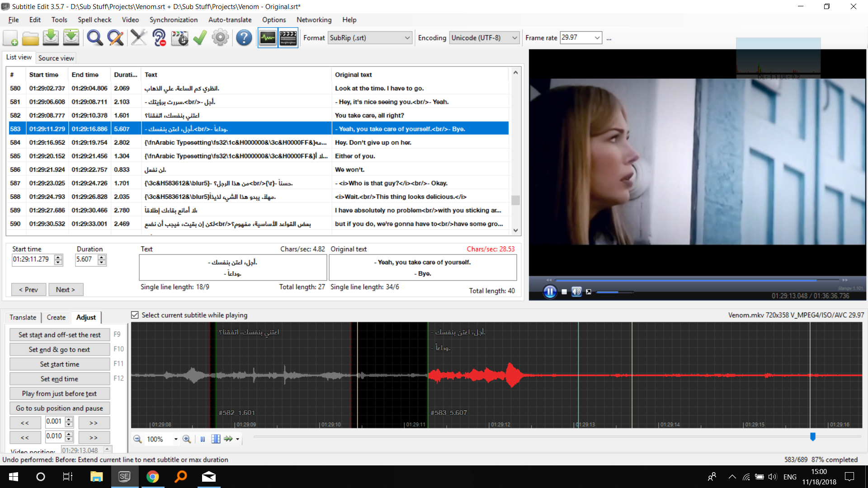
Task: Select subtitle line 587 in the list
Action: click(x=235, y=183)
